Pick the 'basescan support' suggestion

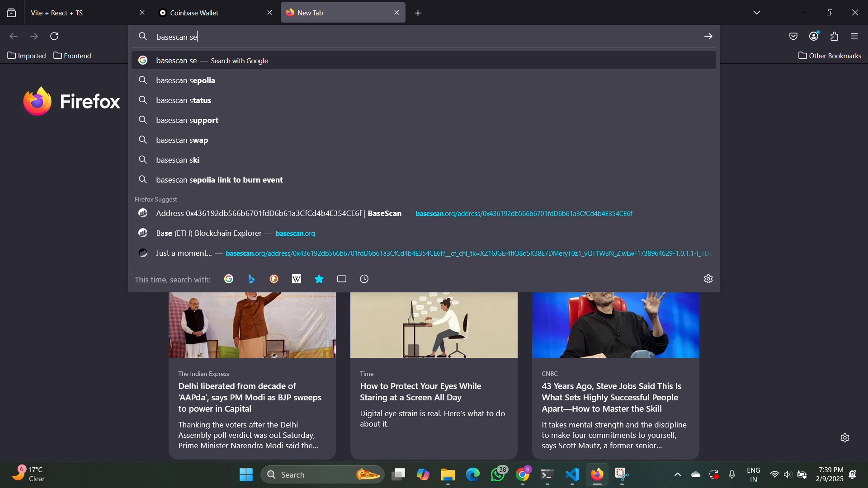pos(424,120)
